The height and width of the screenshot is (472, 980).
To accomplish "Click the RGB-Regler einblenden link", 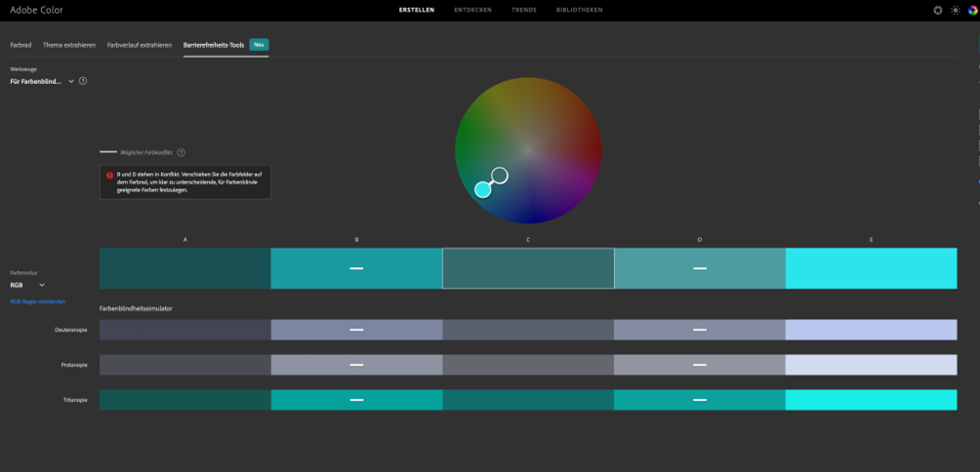I will [x=38, y=301].
